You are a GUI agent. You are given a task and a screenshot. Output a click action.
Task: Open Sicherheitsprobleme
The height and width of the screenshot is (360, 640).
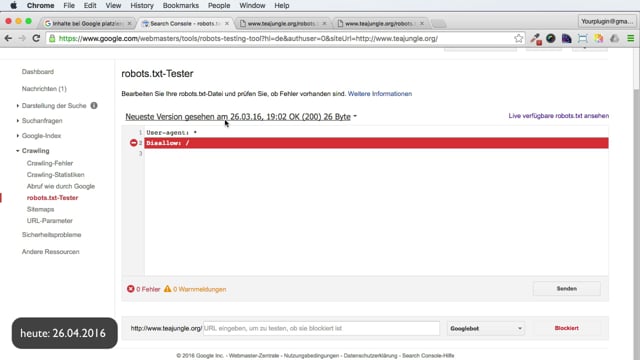click(x=51, y=235)
